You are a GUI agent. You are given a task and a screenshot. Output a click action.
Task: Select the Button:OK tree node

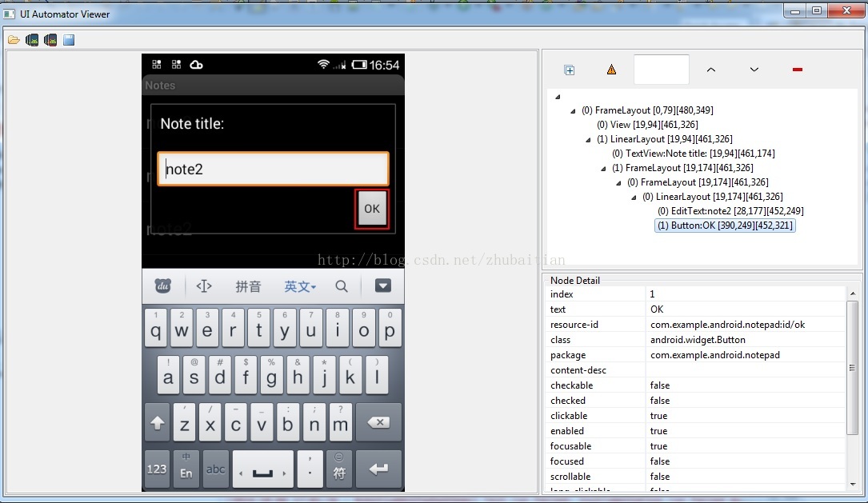point(725,226)
